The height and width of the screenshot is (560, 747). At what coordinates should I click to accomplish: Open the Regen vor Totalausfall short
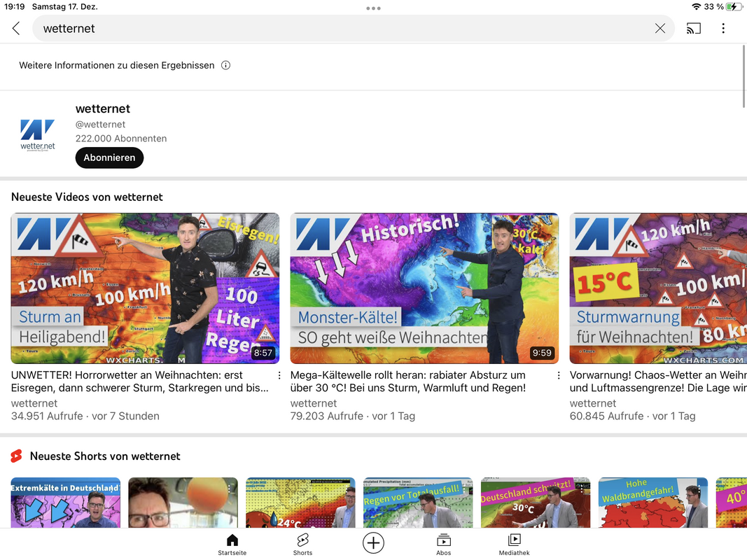[x=418, y=503]
